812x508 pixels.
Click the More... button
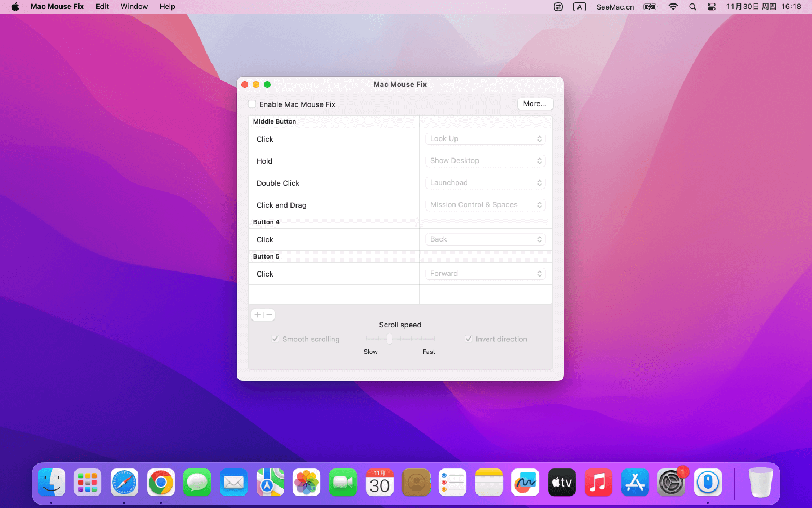[x=535, y=104]
